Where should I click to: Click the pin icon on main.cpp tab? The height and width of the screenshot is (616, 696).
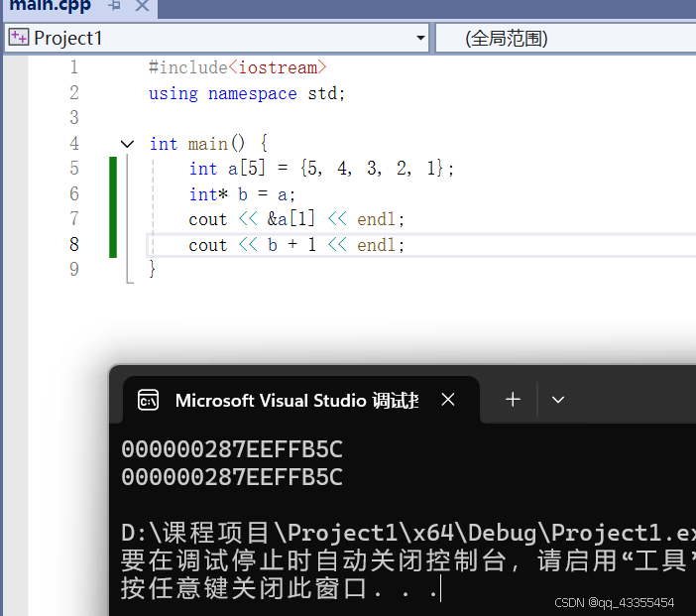(115, 6)
